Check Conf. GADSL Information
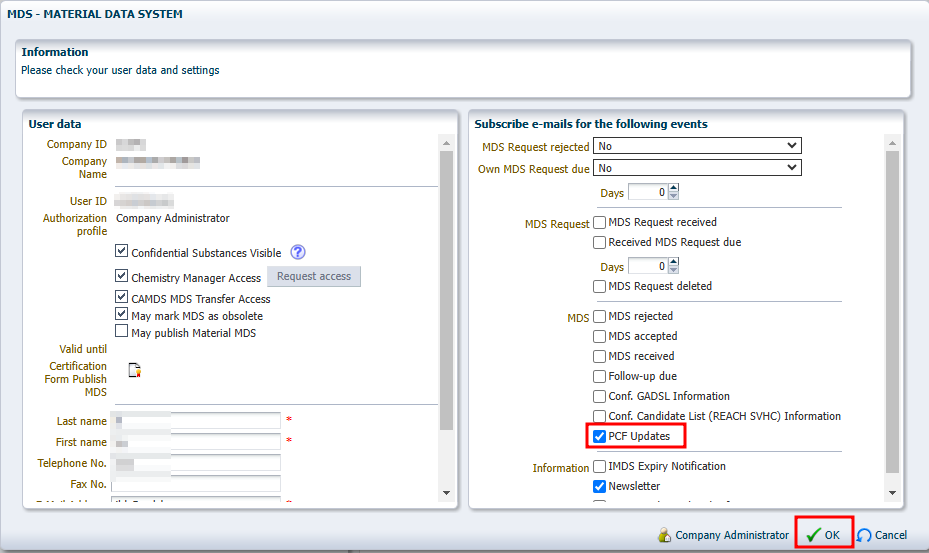The height and width of the screenshot is (553, 929). [x=600, y=397]
